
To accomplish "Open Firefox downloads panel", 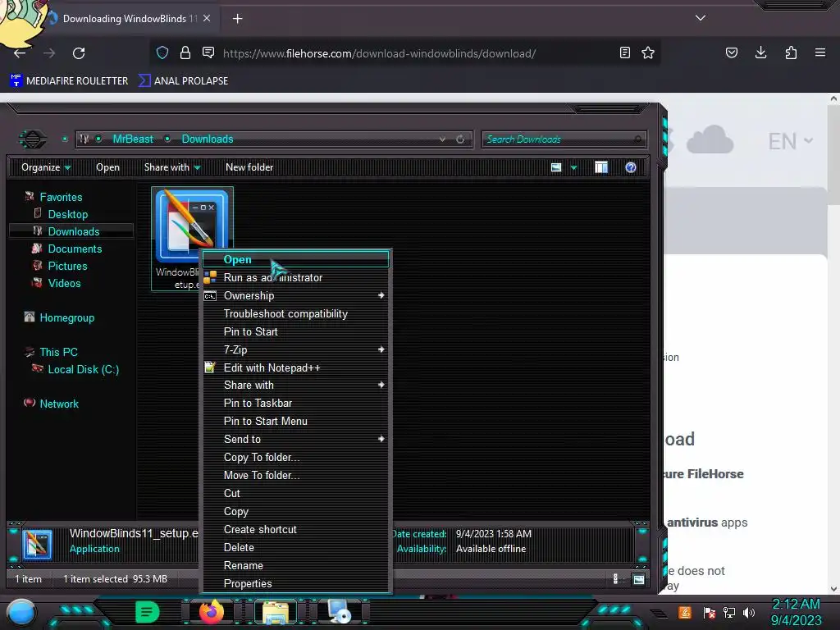I will coord(760,52).
